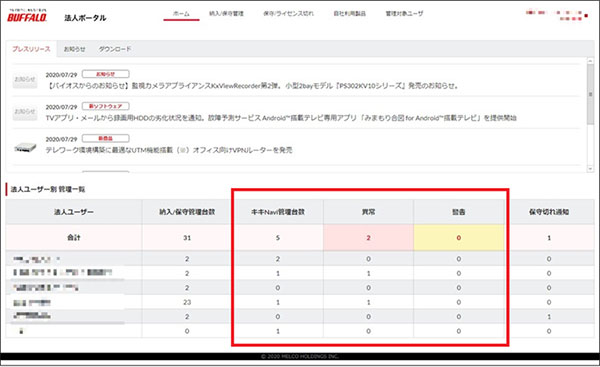Switch to the プレスリリース tab
Viewport: 600px width, 367px height.
(x=31, y=49)
